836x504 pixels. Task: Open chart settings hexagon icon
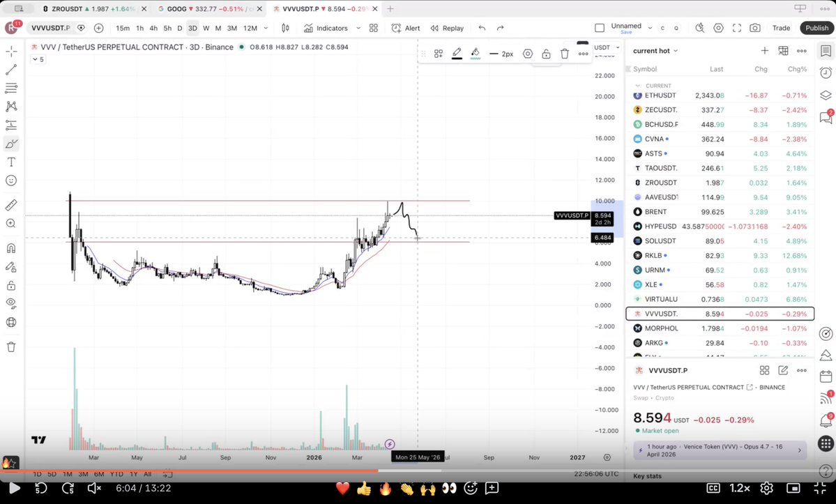pyautogui.click(x=719, y=28)
